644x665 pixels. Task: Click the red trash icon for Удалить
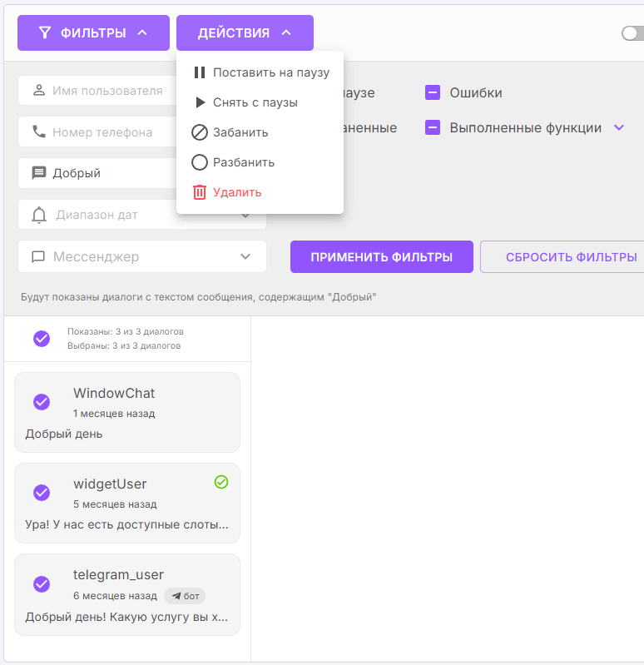point(200,192)
